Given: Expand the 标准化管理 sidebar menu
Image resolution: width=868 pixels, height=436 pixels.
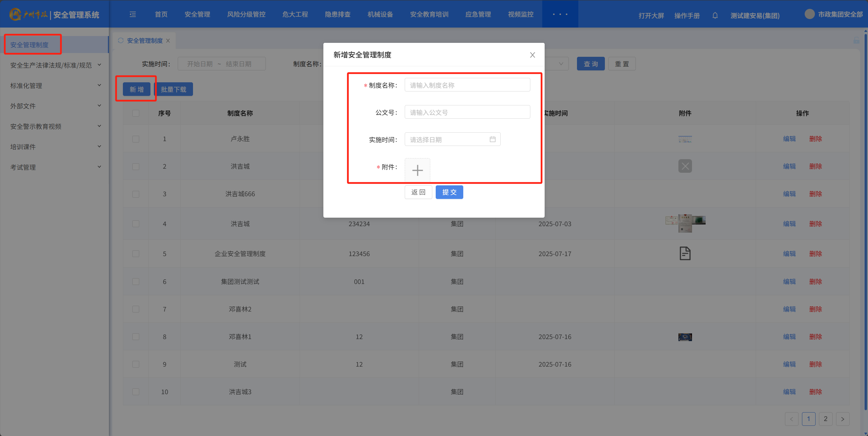Looking at the screenshot, I should pyautogui.click(x=54, y=86).
